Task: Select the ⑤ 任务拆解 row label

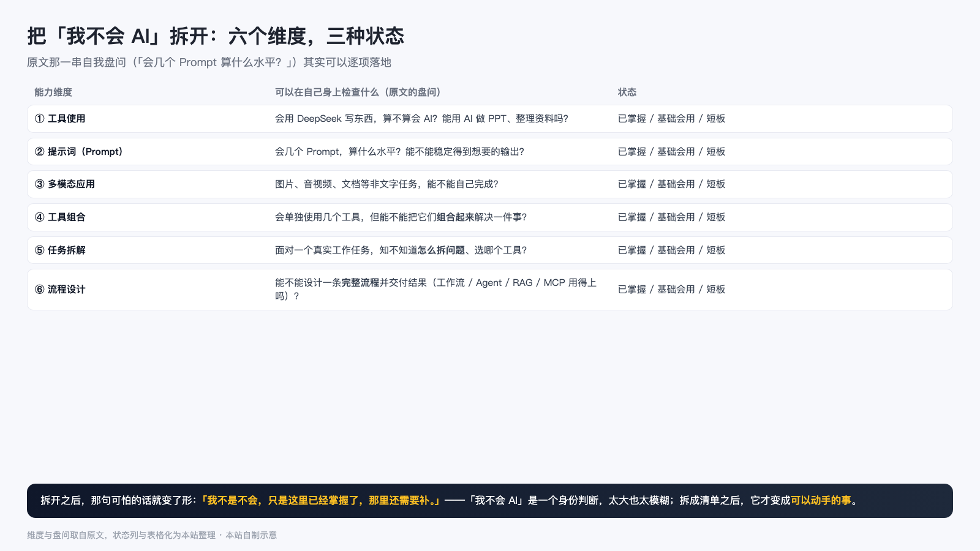Action: (60, 250)
